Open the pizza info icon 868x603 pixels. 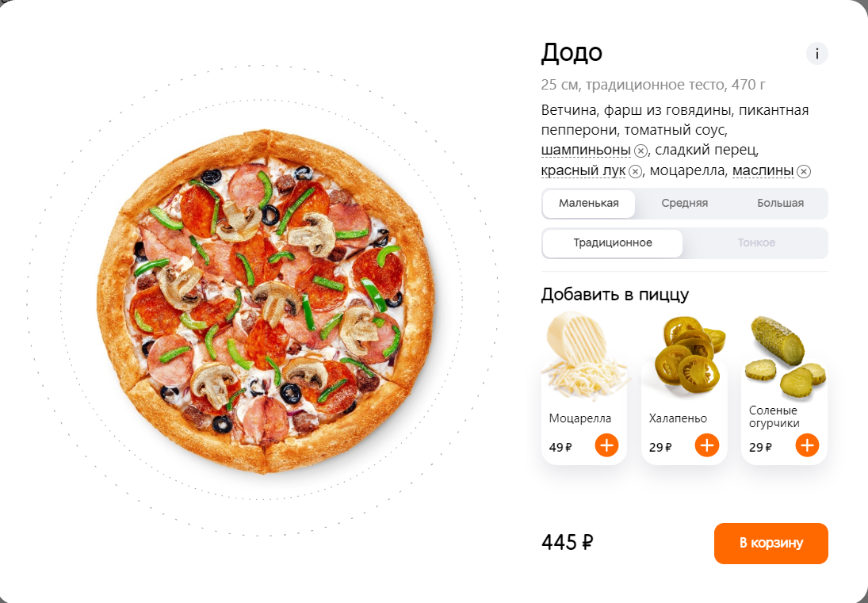(816, 54)
